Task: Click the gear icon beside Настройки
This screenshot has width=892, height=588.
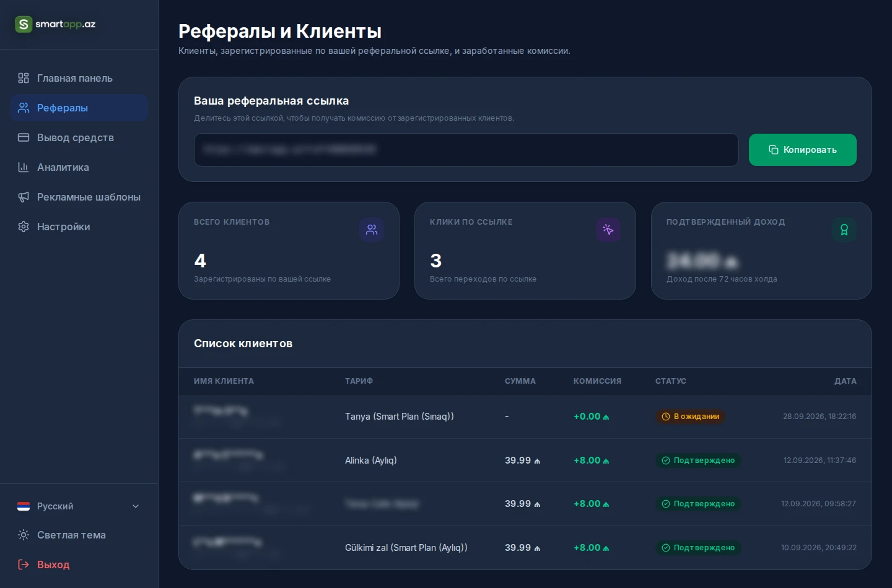Action: tap(24, 227)
